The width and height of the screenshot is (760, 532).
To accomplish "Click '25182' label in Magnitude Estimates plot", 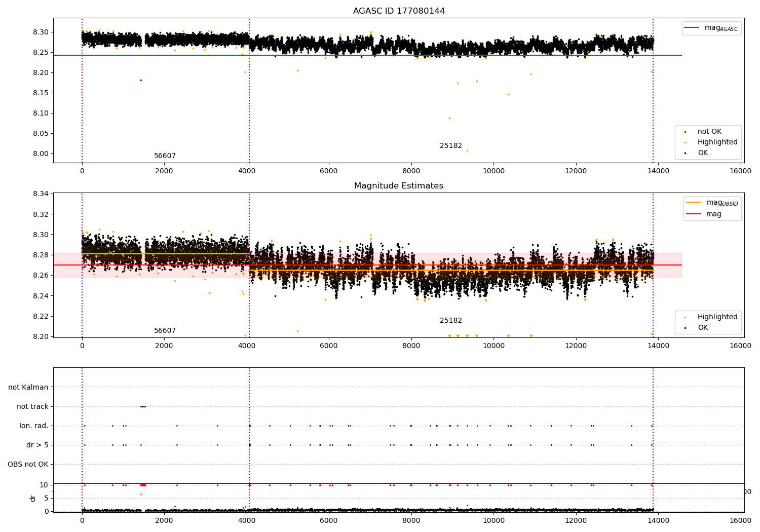I will tap(451, 321).
